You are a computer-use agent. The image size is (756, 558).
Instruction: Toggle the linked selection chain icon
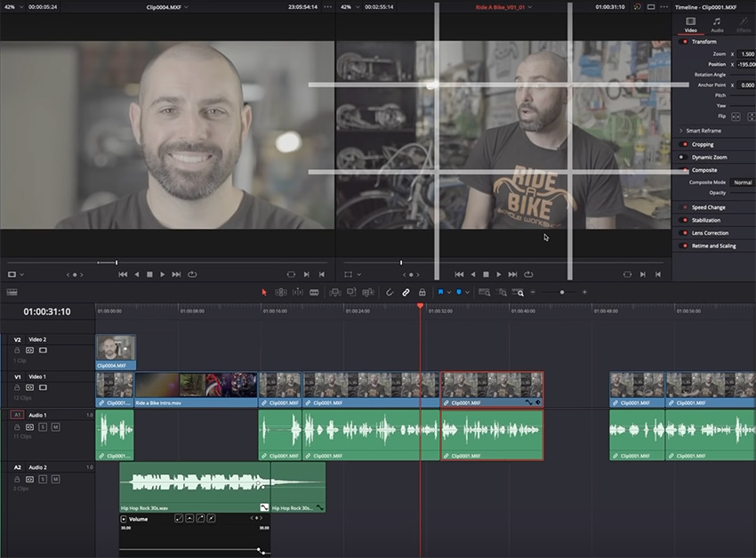[406, 292]
